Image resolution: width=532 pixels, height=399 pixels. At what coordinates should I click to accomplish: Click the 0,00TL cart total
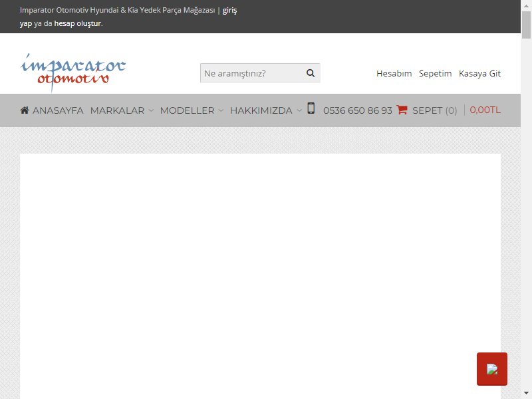[485, 110]
